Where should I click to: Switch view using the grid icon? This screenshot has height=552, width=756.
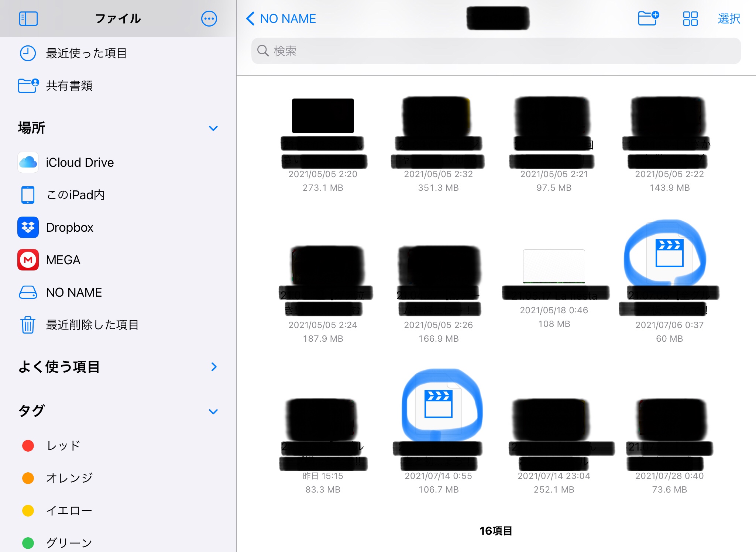690,18
